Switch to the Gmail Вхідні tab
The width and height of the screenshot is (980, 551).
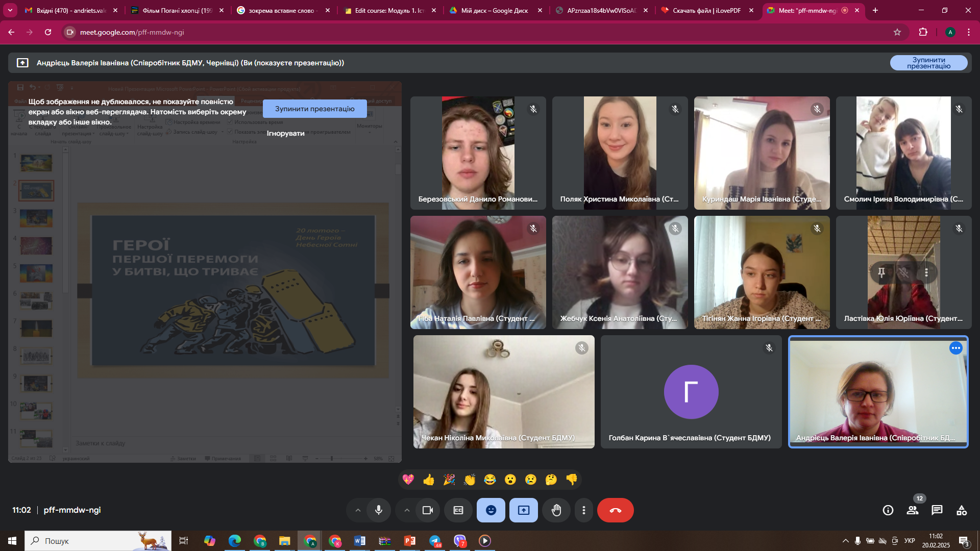tap(71, 10)
